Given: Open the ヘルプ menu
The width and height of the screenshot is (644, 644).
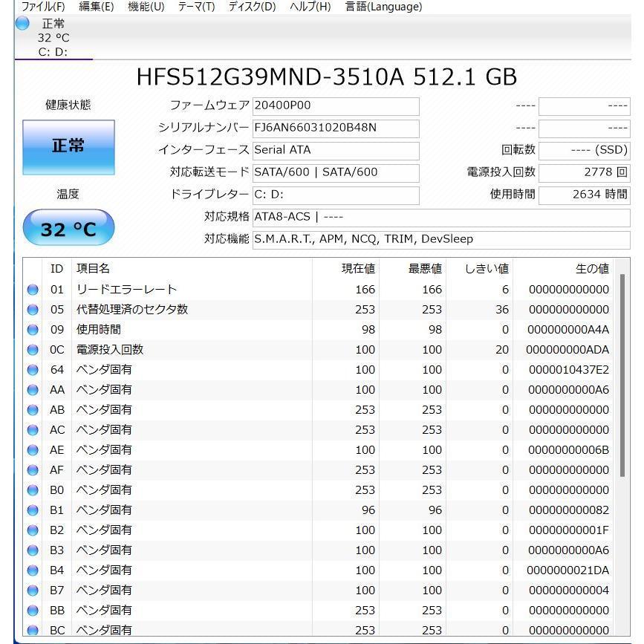Looking at the screenshot, I should [308, 7].
